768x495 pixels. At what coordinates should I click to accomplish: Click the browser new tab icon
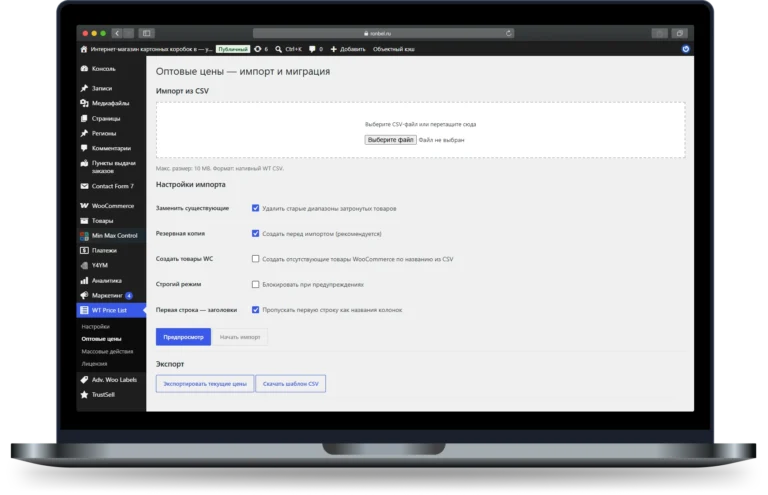click(679, 33)
